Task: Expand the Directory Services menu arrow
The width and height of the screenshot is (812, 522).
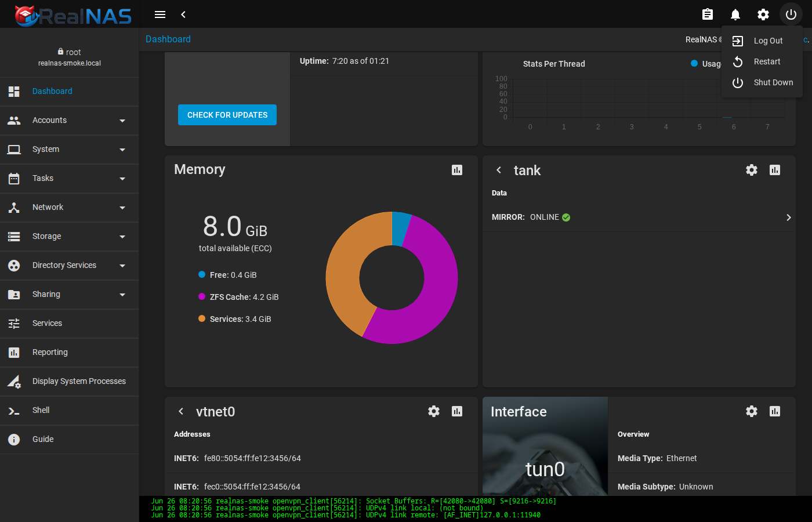Action: pos(122,266)
